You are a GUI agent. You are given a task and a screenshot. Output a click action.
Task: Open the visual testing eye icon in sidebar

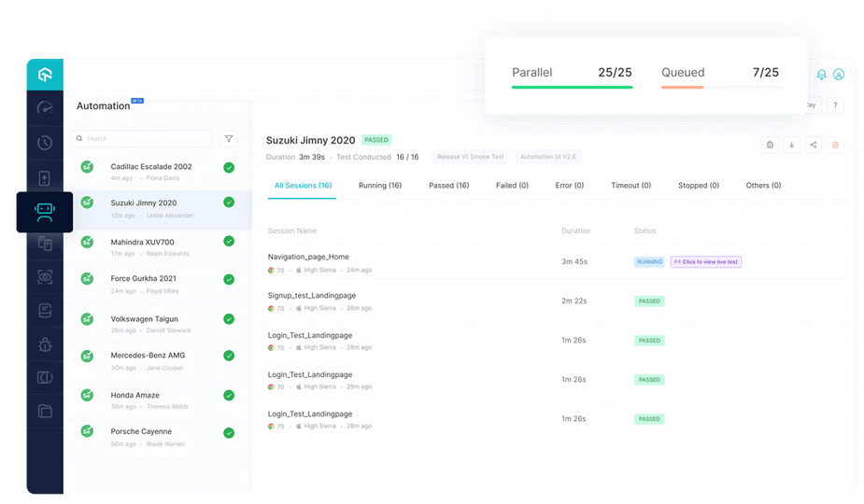click(x=45, y=277)
